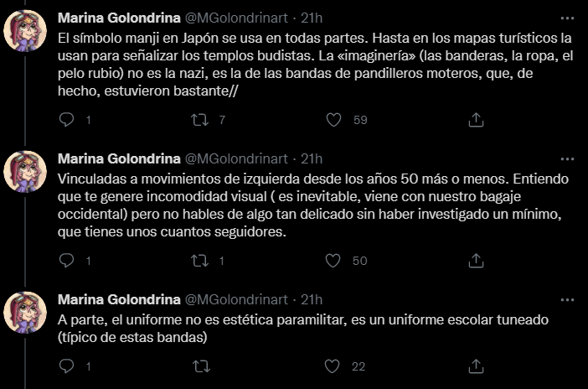Reply to the second tweet starting 'Vinculadas'
This screenshot has width=588, height=389.
(x=69, y=261)
